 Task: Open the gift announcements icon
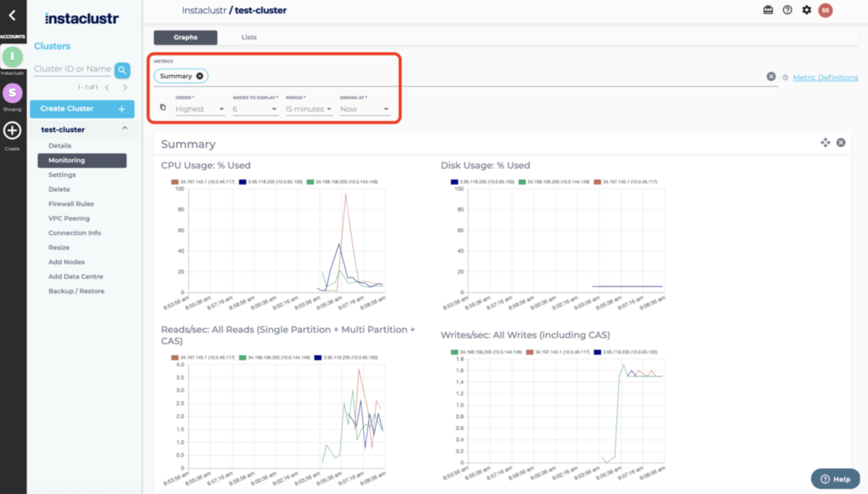tap(768, 10)
